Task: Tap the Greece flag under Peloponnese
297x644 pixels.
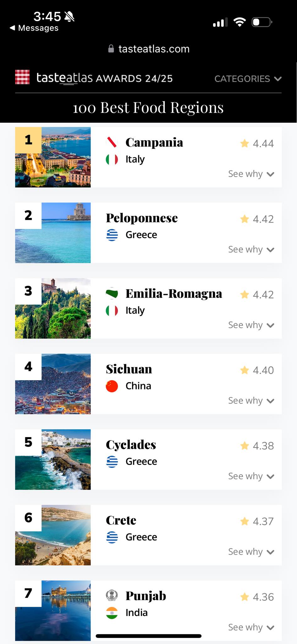Action: 112,235
